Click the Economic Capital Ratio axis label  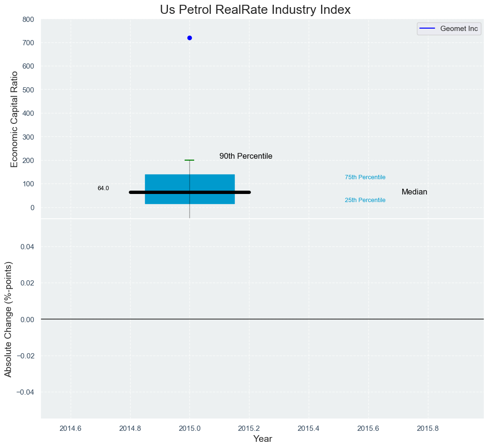[14, 119]
